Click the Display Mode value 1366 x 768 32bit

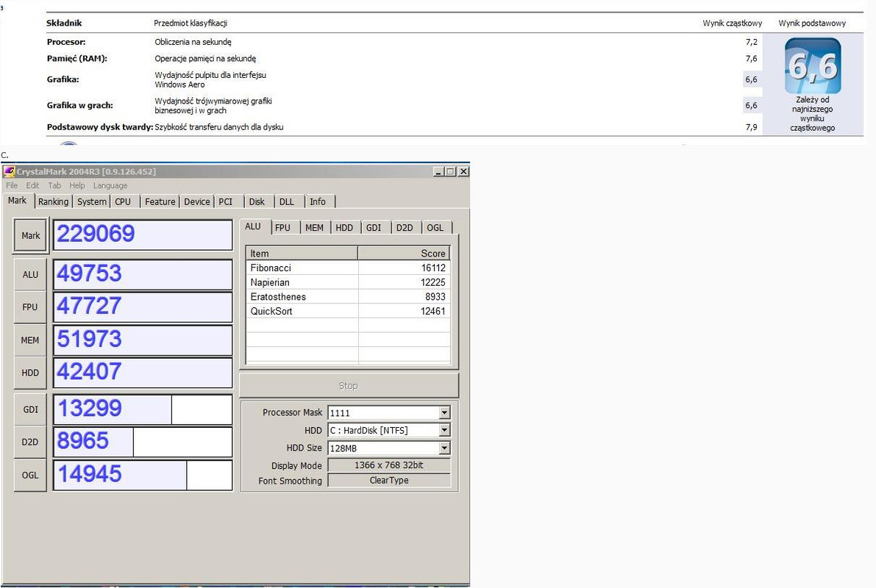pyautogui.click(x=389, y=465)
